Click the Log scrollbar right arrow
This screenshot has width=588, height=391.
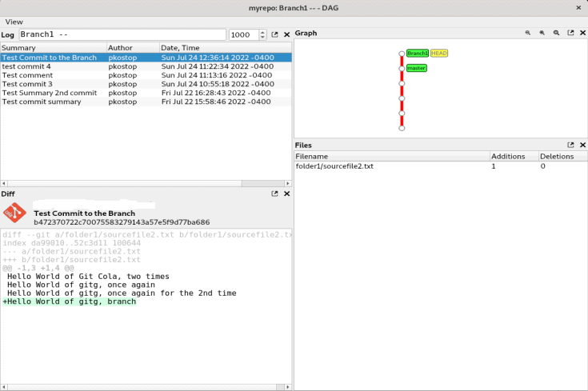288,183
